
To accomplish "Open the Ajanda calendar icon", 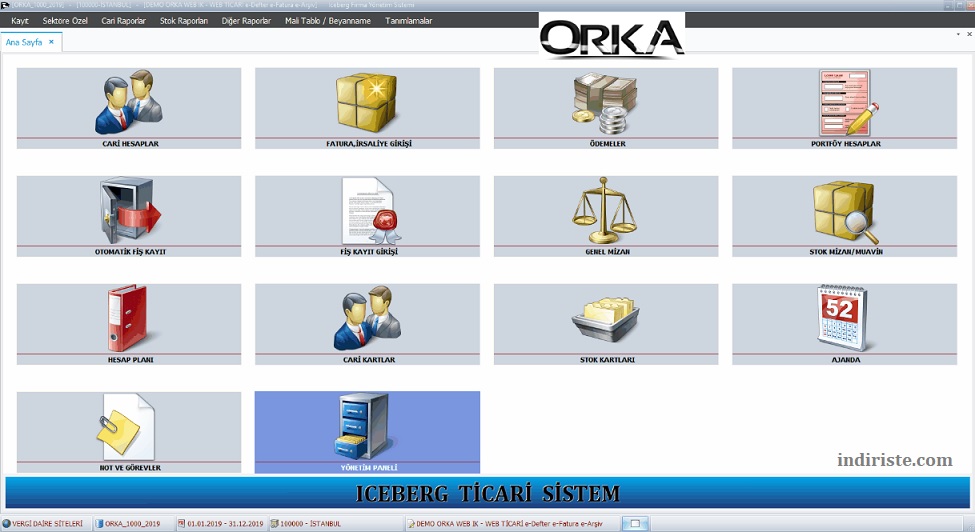I will [x=842, y=318].
